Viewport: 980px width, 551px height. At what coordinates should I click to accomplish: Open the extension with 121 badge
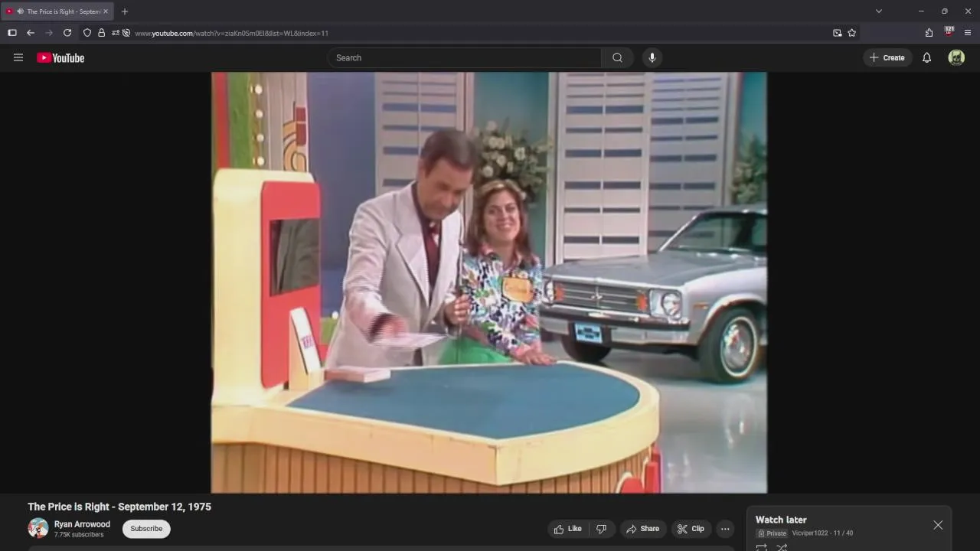point(949,32)
